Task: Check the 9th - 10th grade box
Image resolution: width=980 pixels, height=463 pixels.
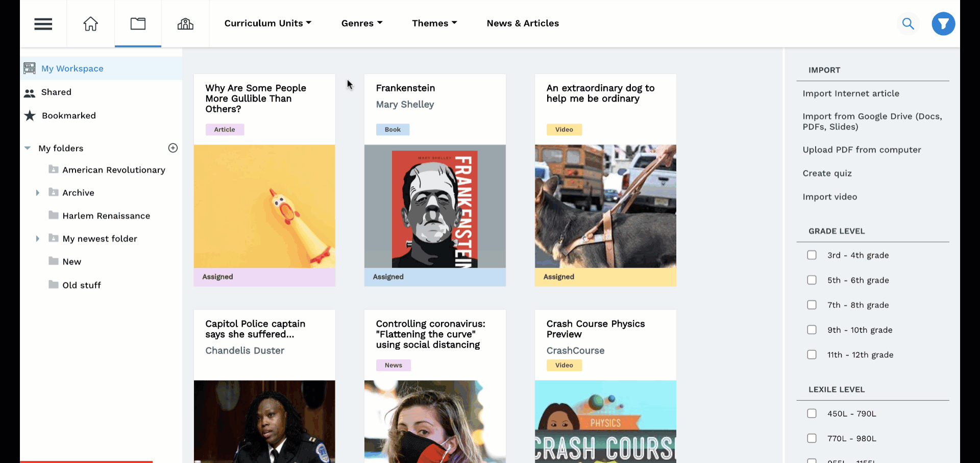Action: (812, 330)
